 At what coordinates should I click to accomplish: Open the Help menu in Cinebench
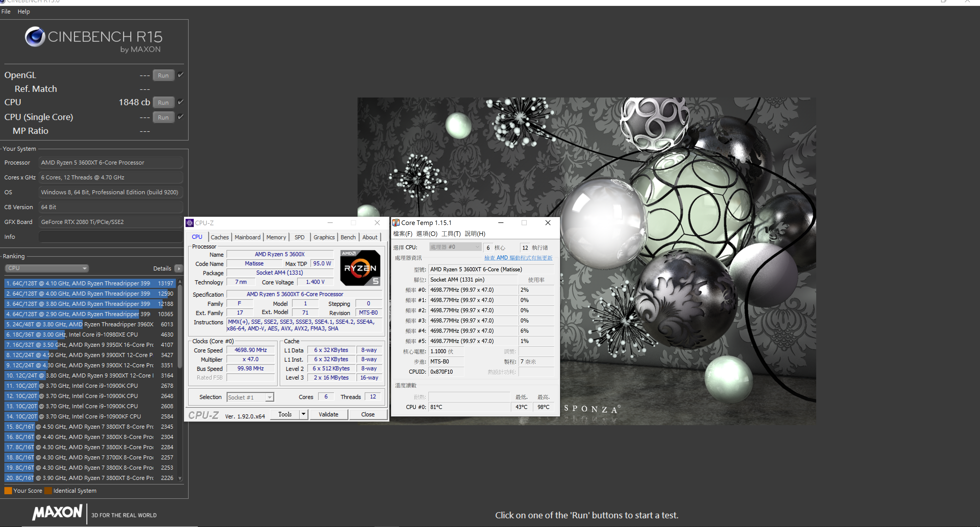(x=24, y=12)
